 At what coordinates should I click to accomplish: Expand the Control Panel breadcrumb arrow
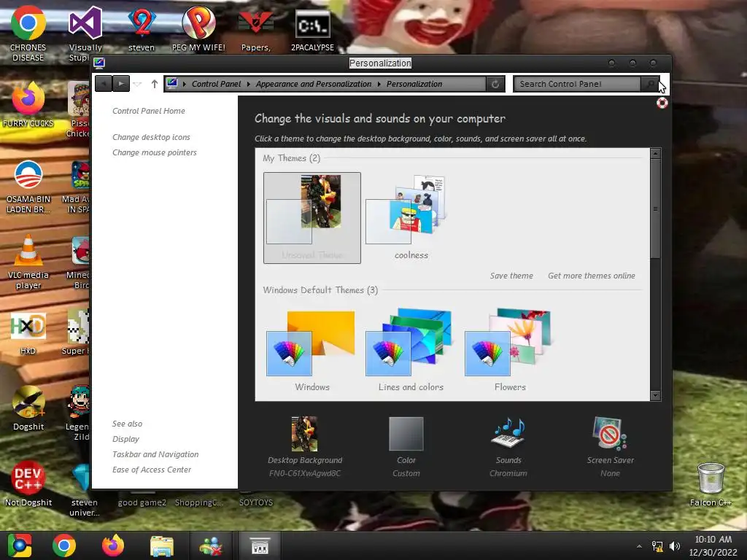point(248,85)
